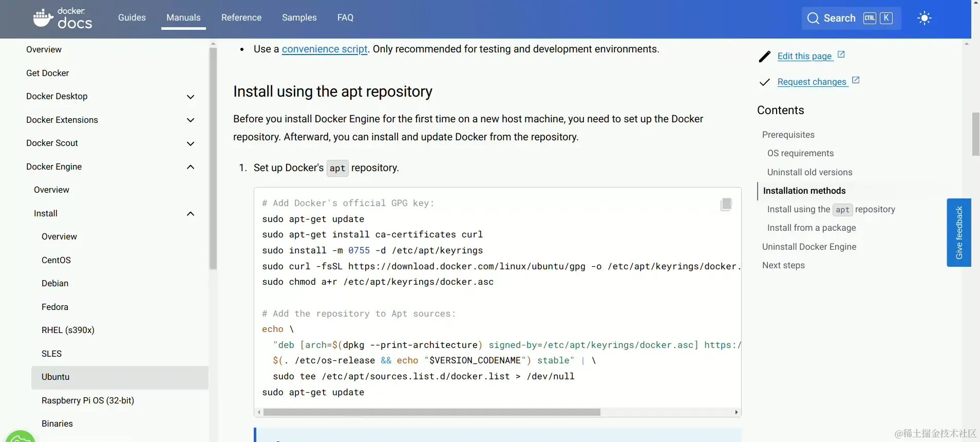Click the sidebar vertical scrollbar

pos(213,158)
